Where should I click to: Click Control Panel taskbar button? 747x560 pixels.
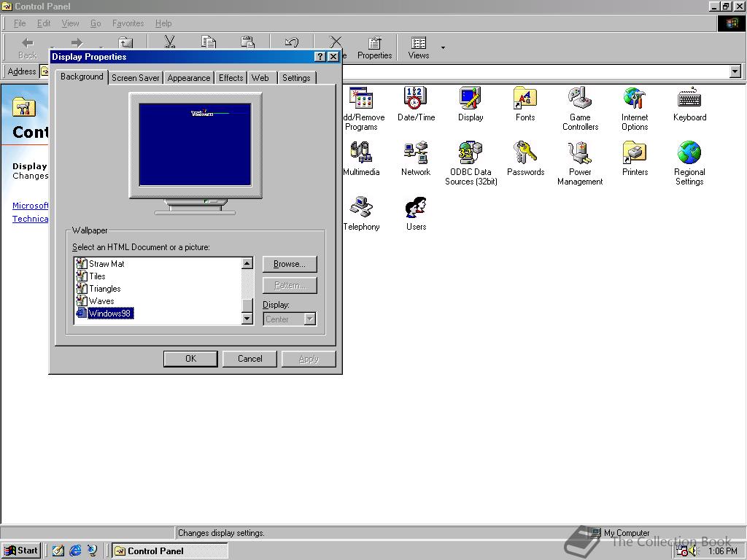(170, 551)
